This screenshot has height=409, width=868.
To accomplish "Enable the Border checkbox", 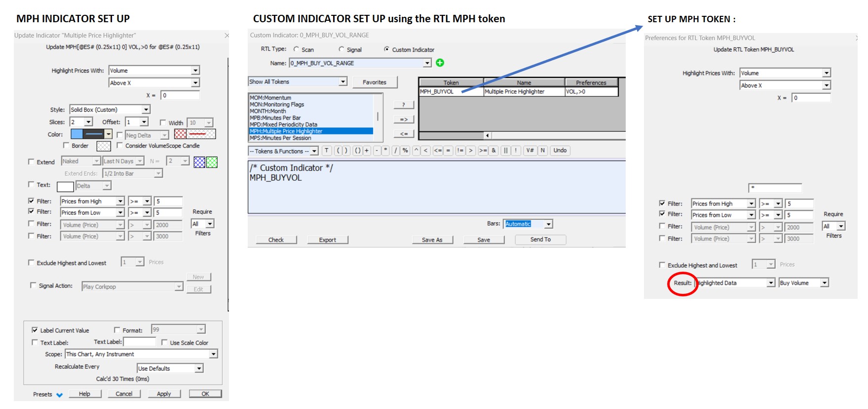I will (x=66, y=146).
